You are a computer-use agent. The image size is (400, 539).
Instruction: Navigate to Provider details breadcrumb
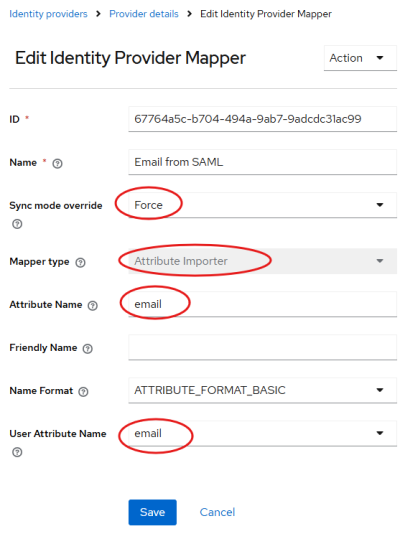(144, 14)
